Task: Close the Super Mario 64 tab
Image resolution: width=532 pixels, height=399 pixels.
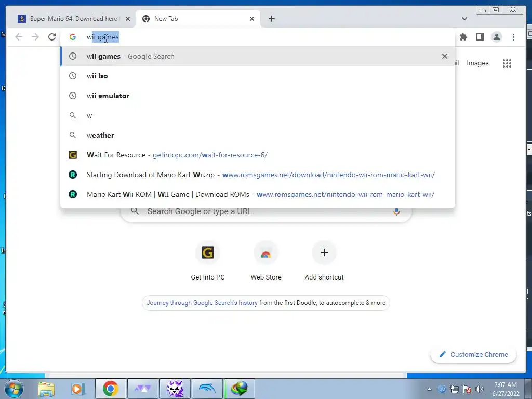Action: pyautogui.click(x=128, y=19)
